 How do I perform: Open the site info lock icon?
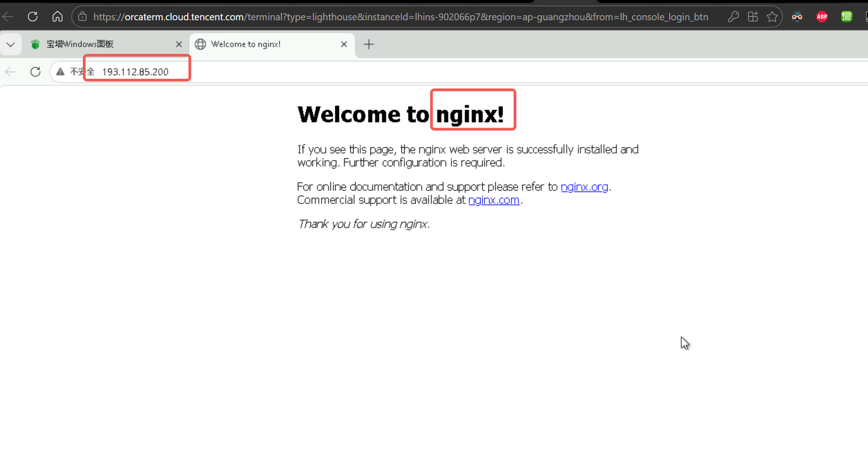click(x=82, y=17)
